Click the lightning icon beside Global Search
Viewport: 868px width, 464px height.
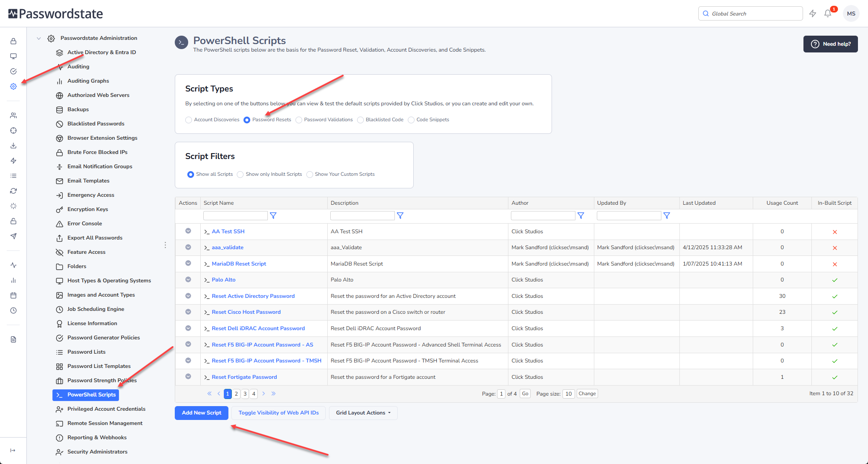pos(813,13)
